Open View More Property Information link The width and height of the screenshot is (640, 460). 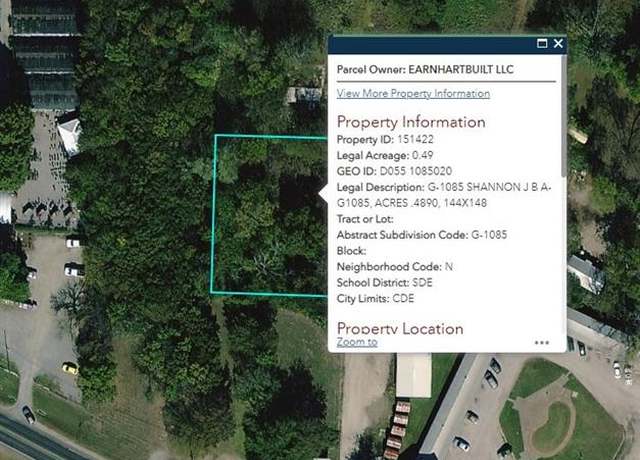tap(413, 93)
